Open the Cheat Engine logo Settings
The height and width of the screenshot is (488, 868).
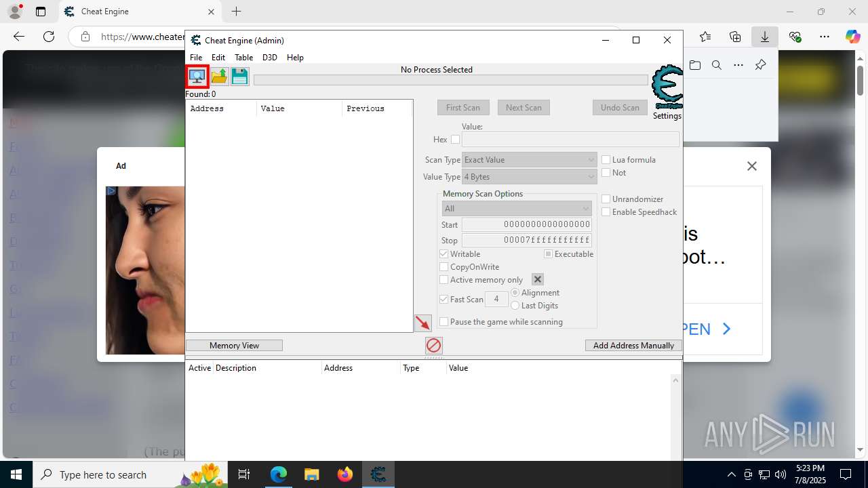pyautogui.click(x=667, y=92)
